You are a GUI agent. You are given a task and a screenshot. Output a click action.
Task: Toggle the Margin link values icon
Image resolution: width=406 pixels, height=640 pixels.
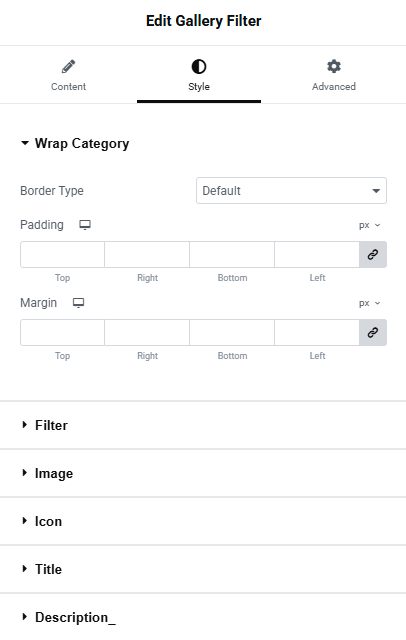(x=373, y=333)
